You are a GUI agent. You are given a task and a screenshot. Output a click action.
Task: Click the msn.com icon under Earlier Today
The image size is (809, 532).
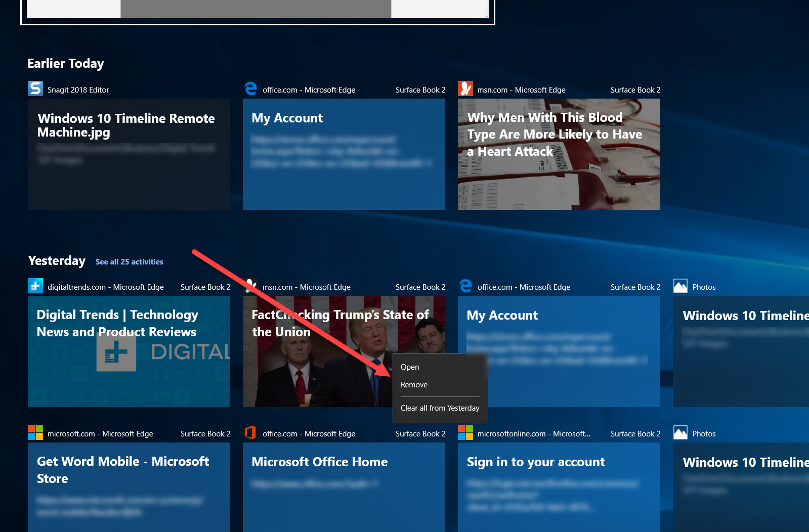[x=465, y=88]
